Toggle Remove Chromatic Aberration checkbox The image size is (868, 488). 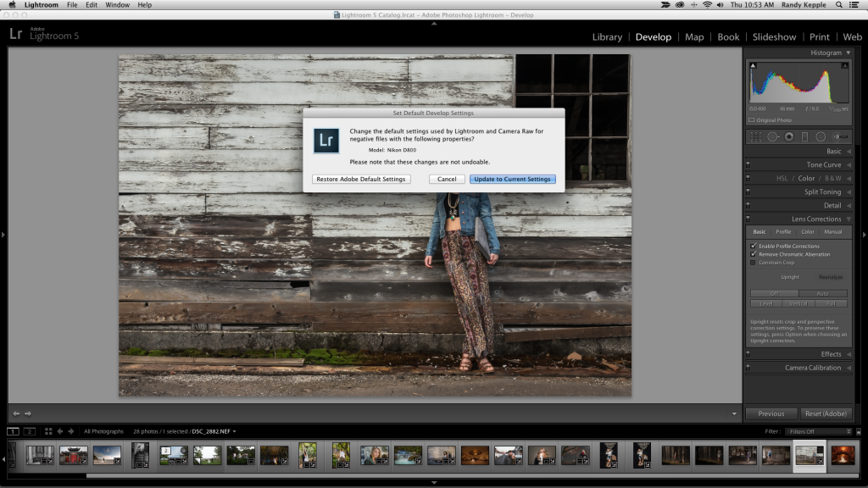pos(753,254)
